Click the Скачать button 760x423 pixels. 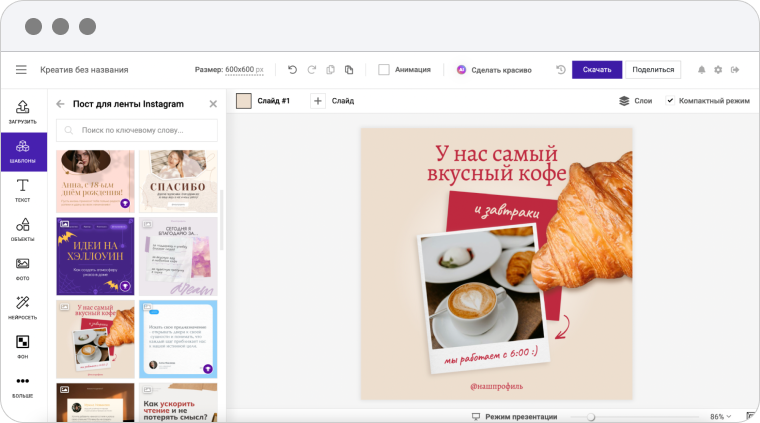pyautogui.click(x=597, y=70)
